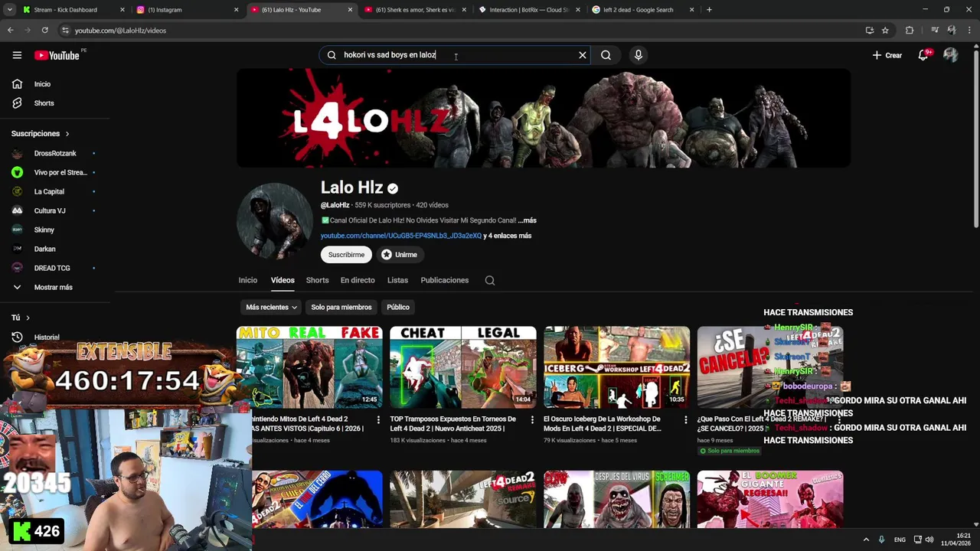Screen dimensions: 980x551
Task: Click the address bar URL
Action: pos(120,31)
